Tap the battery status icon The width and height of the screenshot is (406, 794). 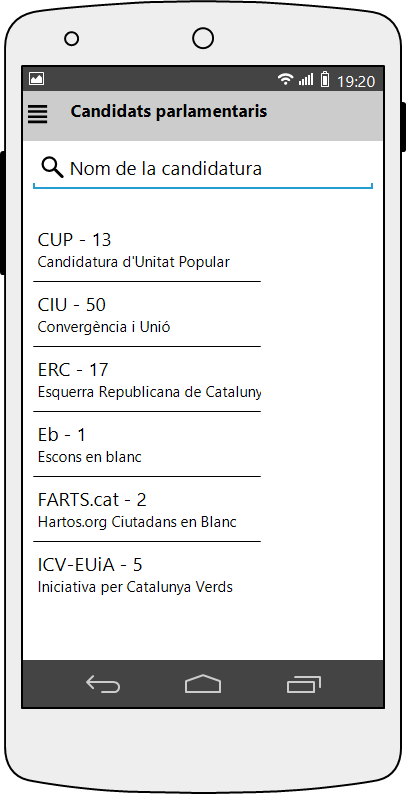point(325,79)
